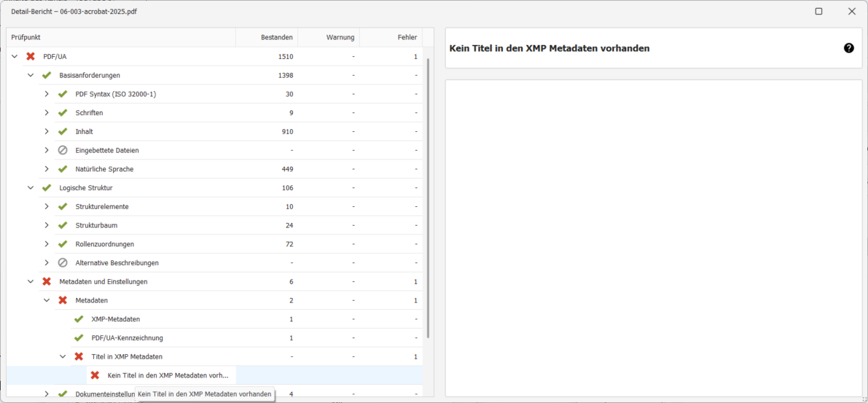Click the vertical scrollbar of the report tree
Viewport: 868px width, 403px height.
click(428, 201)
